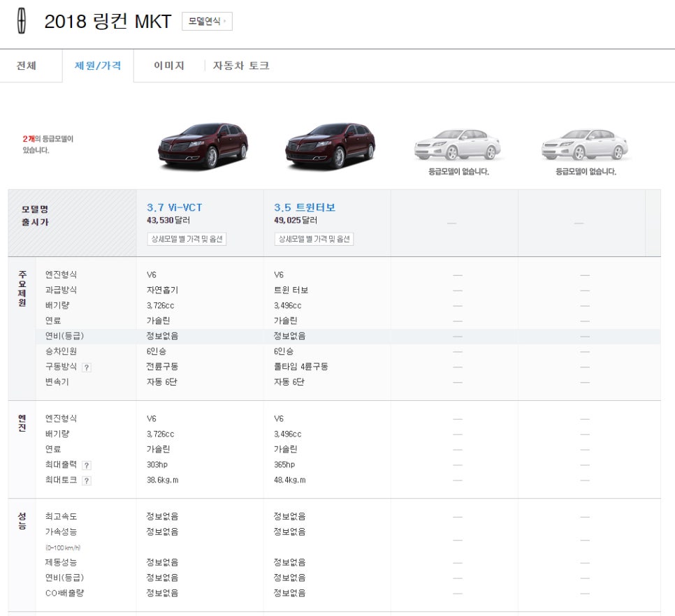Click the 3.5 트윈터보 car thumbnail
This screenshot has height=616, width=675.
click(x=331, y=145)
